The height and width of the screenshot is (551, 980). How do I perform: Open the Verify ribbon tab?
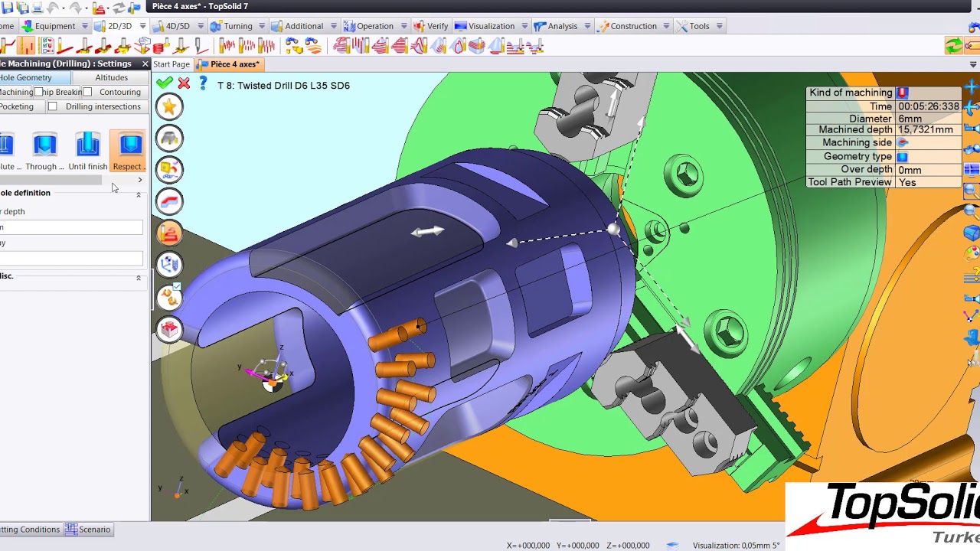(431, 26)
